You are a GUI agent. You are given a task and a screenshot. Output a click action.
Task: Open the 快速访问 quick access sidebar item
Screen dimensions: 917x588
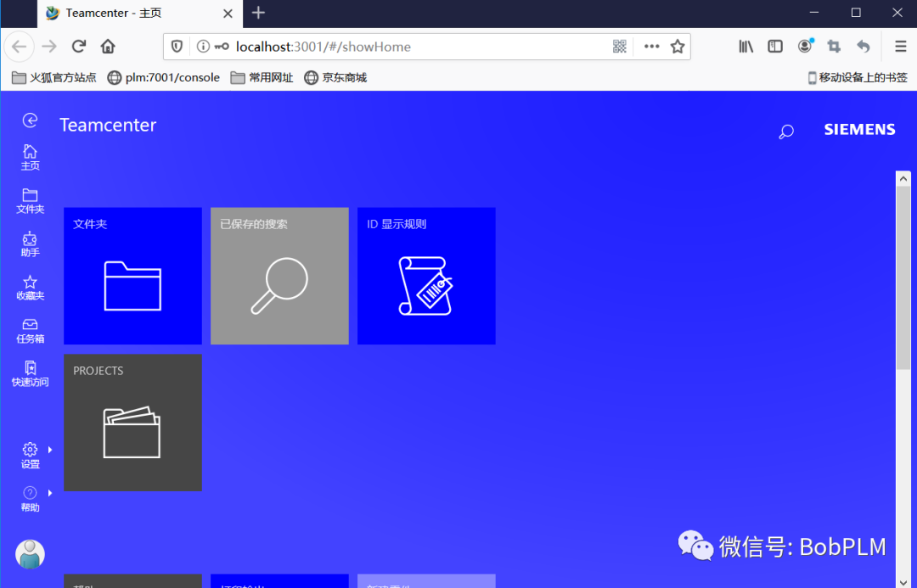click(30, 374)
